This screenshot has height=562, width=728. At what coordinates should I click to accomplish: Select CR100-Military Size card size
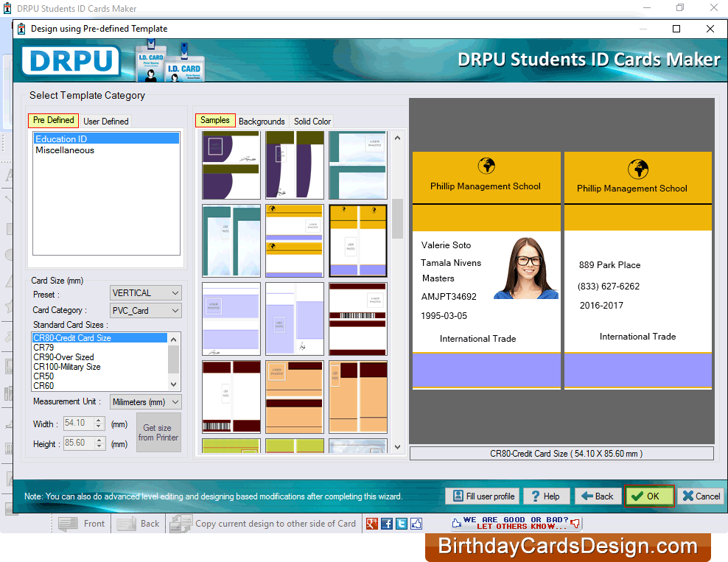click(x=99, y=367)
